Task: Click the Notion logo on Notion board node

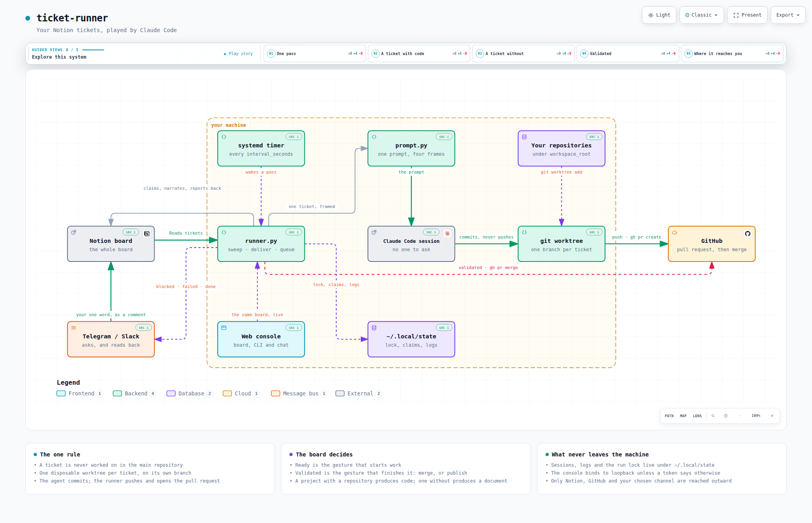Action: (147, 234)
